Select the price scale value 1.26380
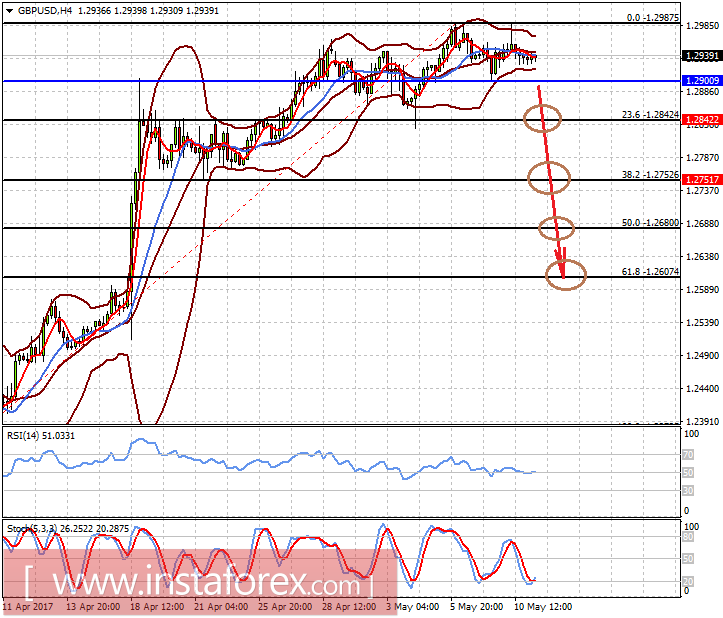 click(702, 256)
